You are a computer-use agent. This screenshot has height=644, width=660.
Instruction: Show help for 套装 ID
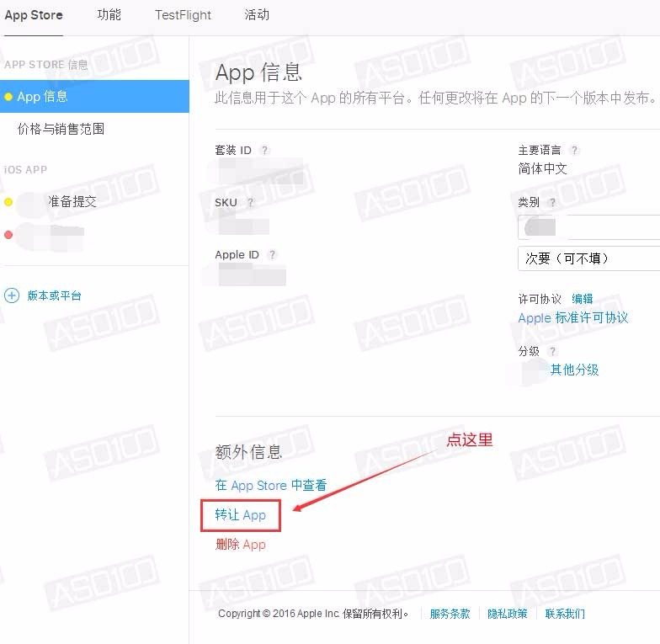point(264,150)
